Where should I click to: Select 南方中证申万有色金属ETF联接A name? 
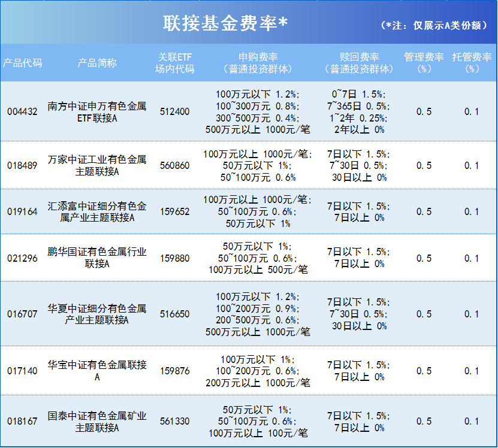[96, 113]
